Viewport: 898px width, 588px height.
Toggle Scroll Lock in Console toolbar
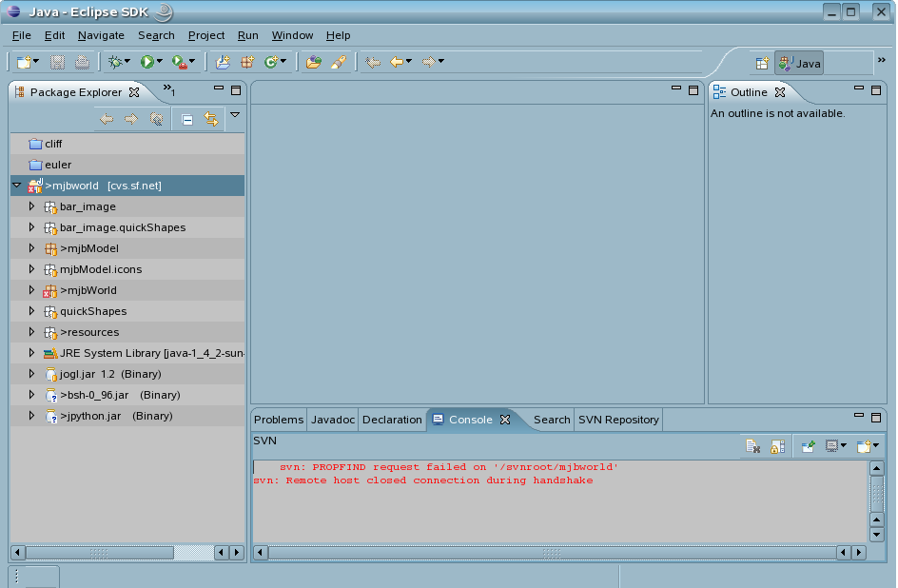pos(777,446)
